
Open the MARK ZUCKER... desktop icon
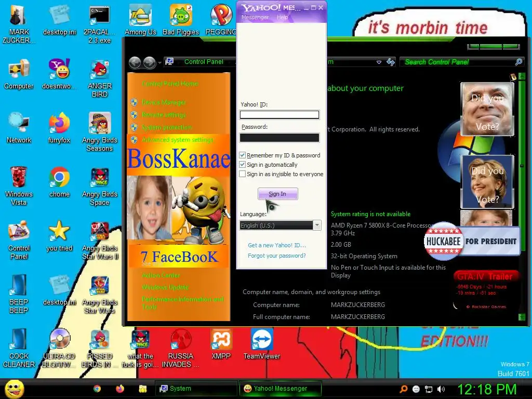click(19, 24)
